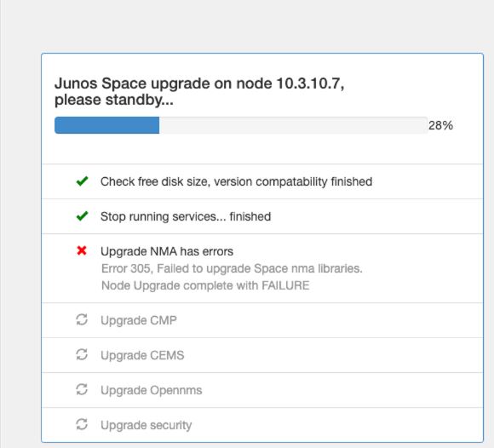The width and height of the screenshot is (494, 448).
Task: Select the 'Upgrade CMP' step label
Action: [139, 320]
